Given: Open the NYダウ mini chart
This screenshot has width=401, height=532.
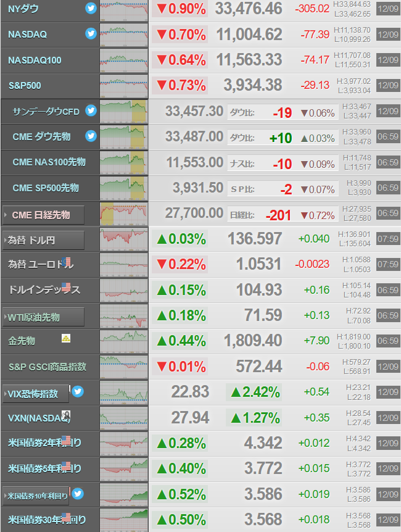Looking at the screenshot, I should click(x=124, y=10).
